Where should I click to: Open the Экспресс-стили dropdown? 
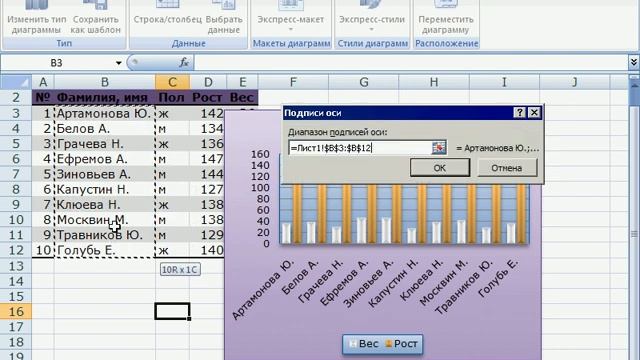click(371, 16)
